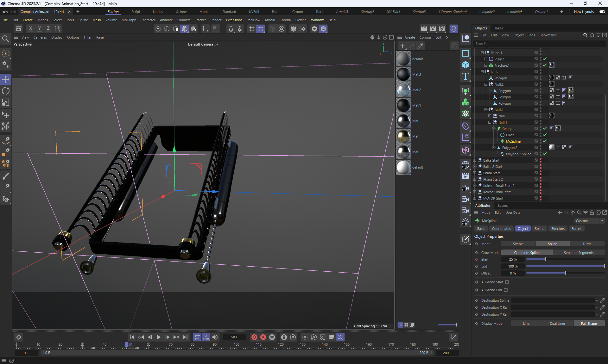Collapse the Sweep object hierarchy
Screen dimensions: 608x364
(493, 129)
